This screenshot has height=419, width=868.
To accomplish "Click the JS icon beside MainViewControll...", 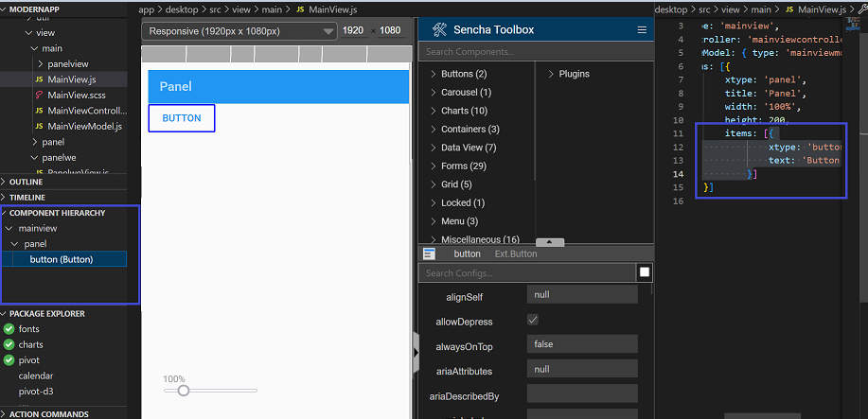I will [40, 111].
